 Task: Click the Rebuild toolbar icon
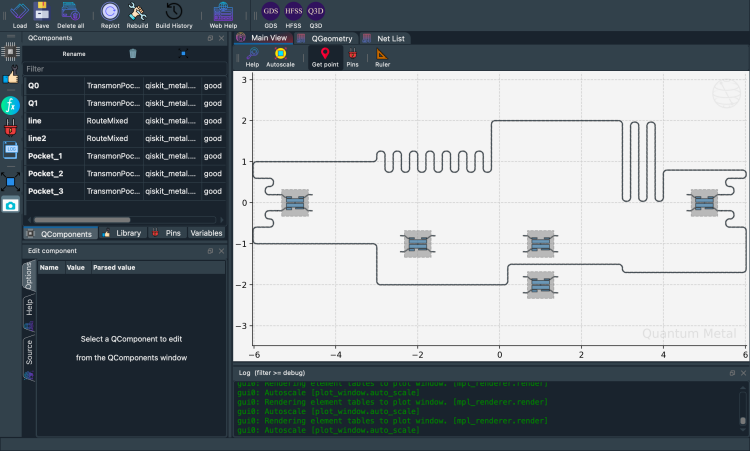(x=137, y=15)
